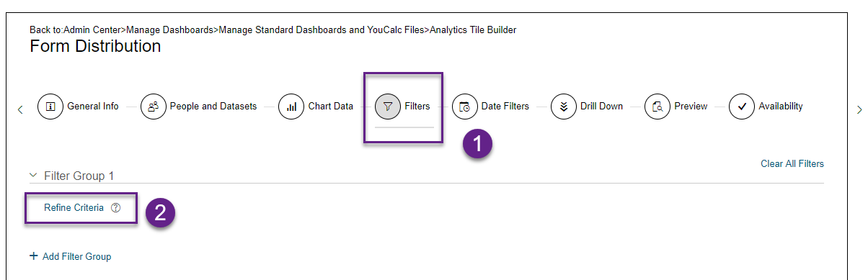This screenshot has width=868, height=280.
Task: Show previous wizard steps with the left arrow
Action: (x=20, y=109)
